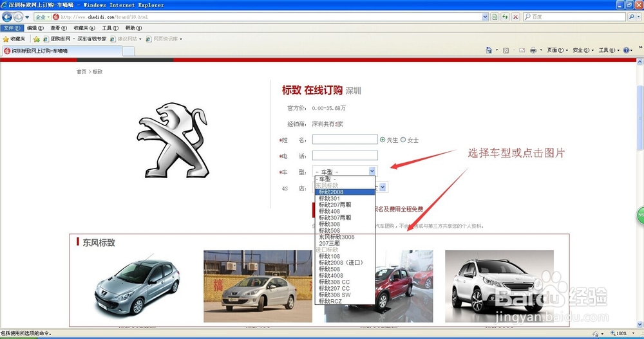Click the compatibility view page icon
The width and height of the screenshot is (644, 339).
(x=495, y=17)
